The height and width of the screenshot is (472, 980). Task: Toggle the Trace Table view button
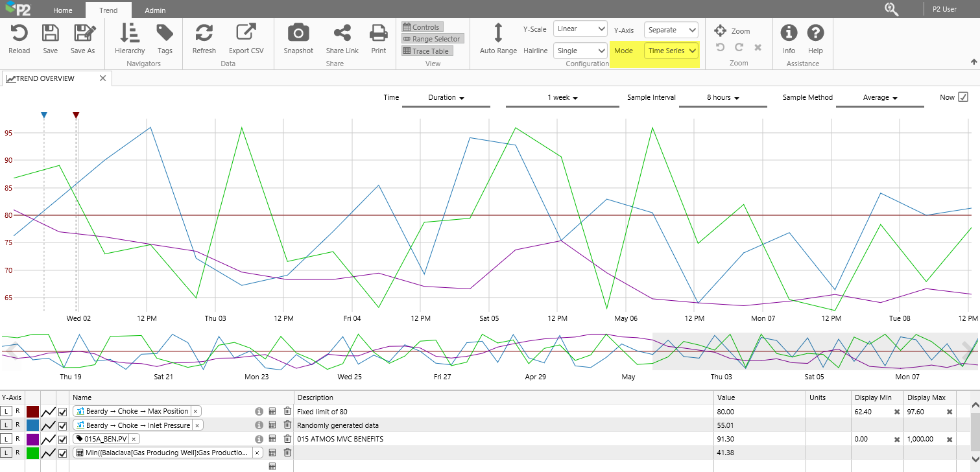tap(425, 51)
